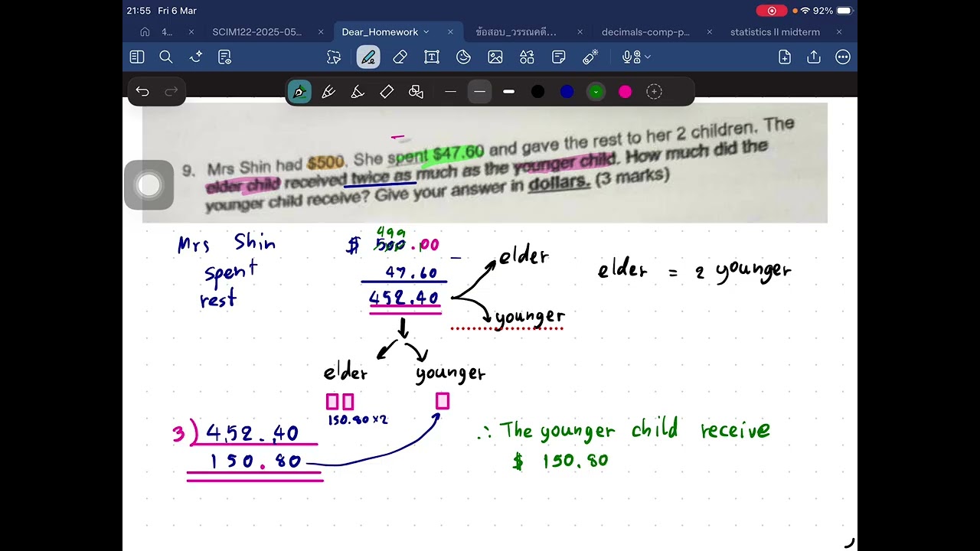
Task: Add a custom color preset
Action: coord(655,92)
